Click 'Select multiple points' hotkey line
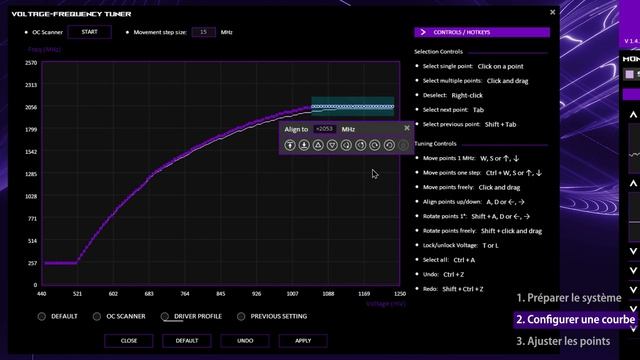The width and height of the screenshot is (640, 360). (476, 81)
